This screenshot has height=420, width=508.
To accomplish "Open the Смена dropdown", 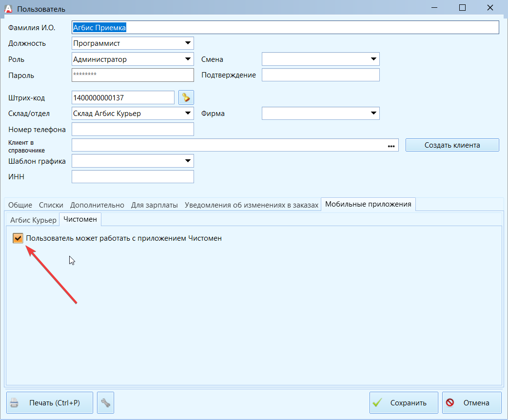I will (x=373, y=59).
